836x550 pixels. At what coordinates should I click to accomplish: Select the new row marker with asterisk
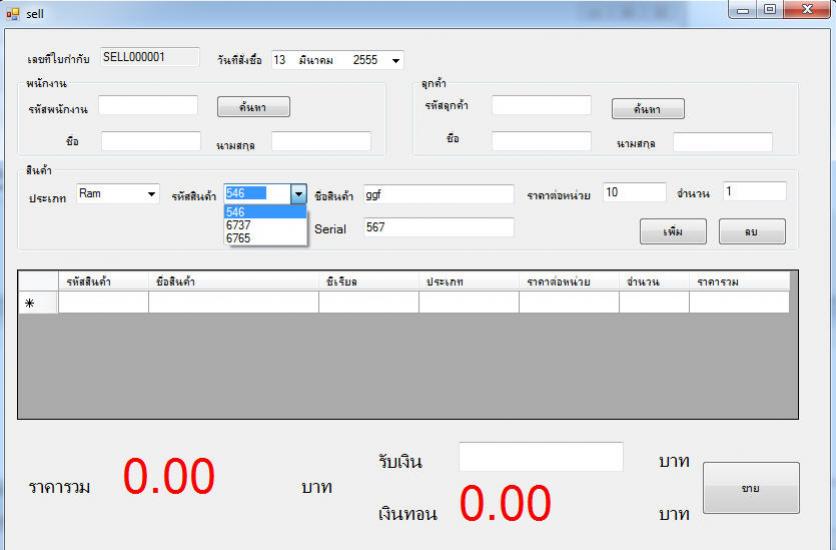[38, 303]
